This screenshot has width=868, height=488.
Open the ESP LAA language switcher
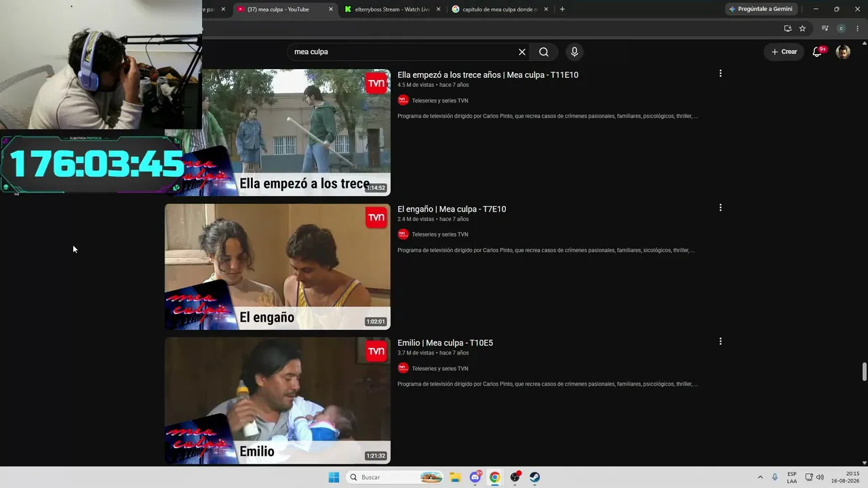coord(792,477)
